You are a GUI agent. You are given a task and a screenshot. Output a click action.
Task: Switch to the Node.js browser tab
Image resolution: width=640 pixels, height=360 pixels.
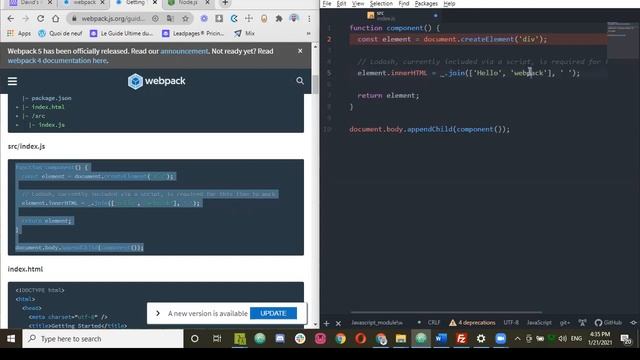(188, 3)
